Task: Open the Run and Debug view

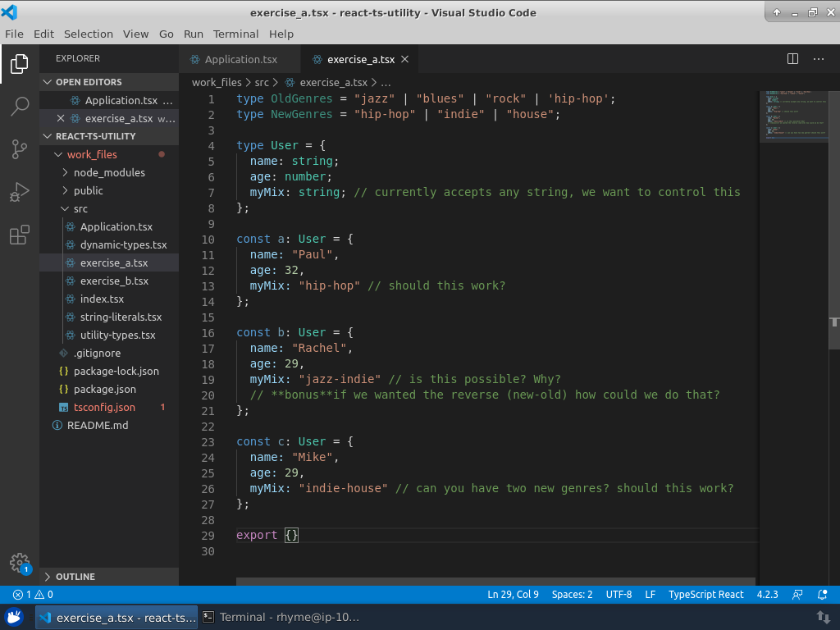Action: 20,193
